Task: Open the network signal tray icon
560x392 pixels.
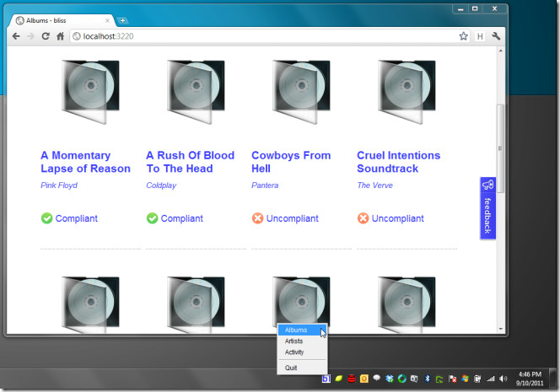Action: [x=491, y=379]
